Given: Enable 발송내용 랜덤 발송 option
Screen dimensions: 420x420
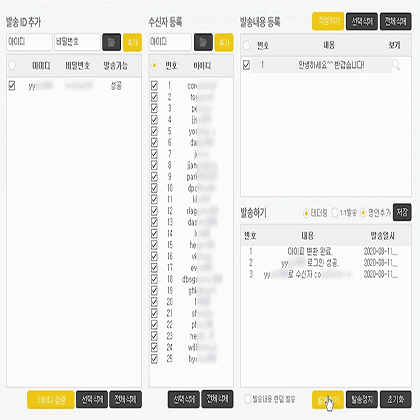Looking at the screenshot, I should (248, 399).
